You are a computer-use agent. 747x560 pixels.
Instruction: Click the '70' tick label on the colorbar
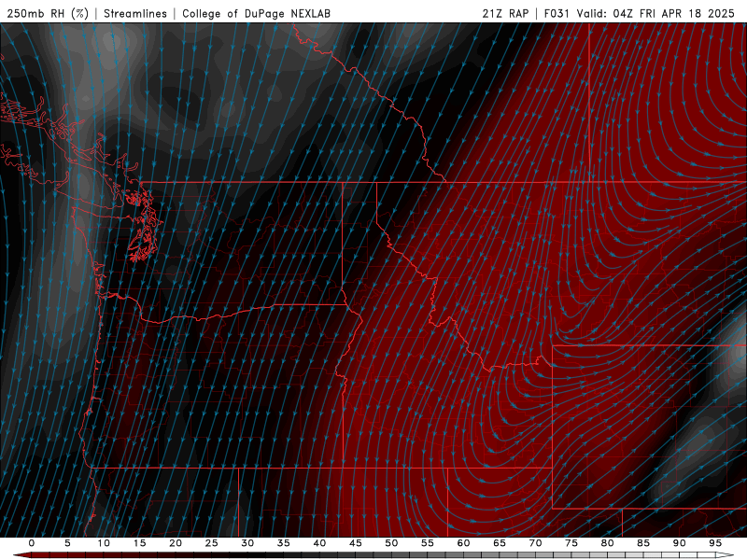(535, 543)
